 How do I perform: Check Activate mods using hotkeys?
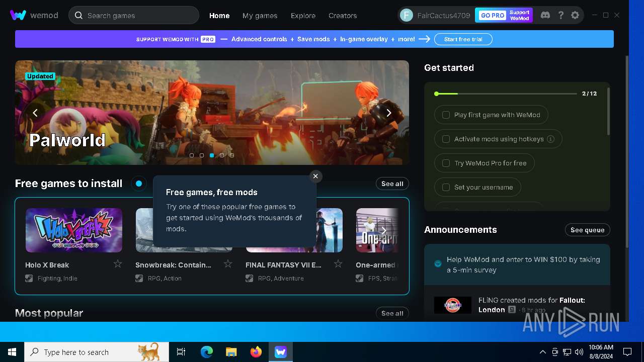pyautogui.click(x=446, y=139)
